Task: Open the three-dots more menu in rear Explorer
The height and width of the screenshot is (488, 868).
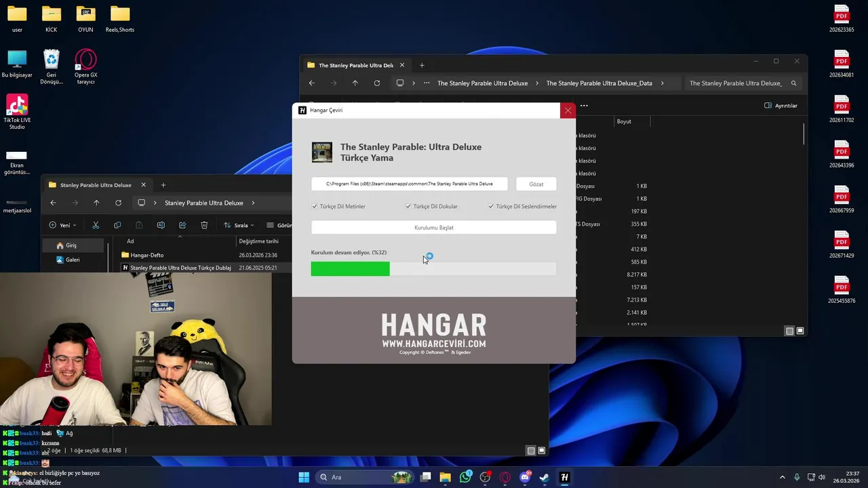Action: point(584,106)
